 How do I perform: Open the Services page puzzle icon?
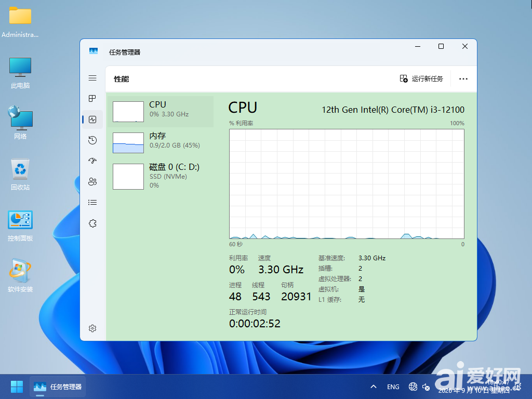pos(92,223)
